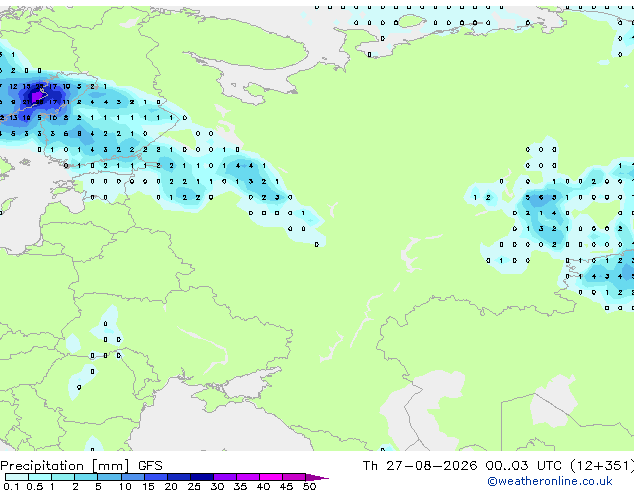634x490 pixels.
Task: Click the '10' legend scale label
Action: pos(125,486)
